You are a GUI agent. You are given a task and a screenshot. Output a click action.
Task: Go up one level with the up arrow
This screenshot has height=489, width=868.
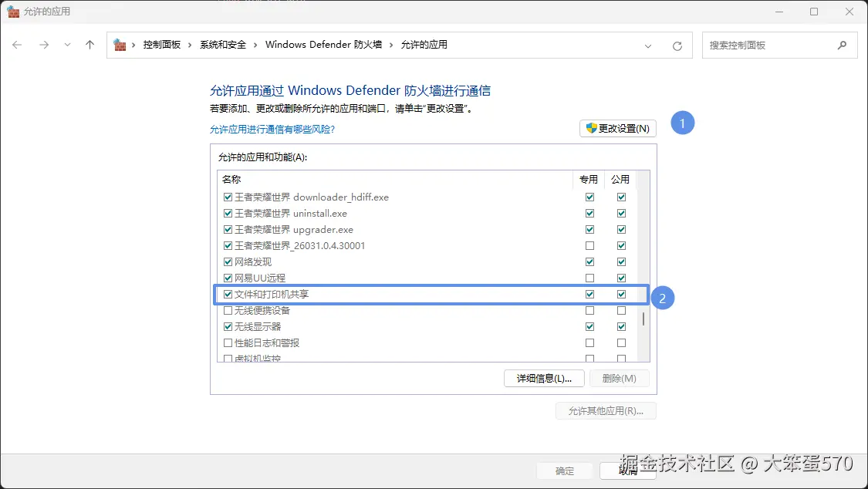pyautogui.click(x=90, y=45)
